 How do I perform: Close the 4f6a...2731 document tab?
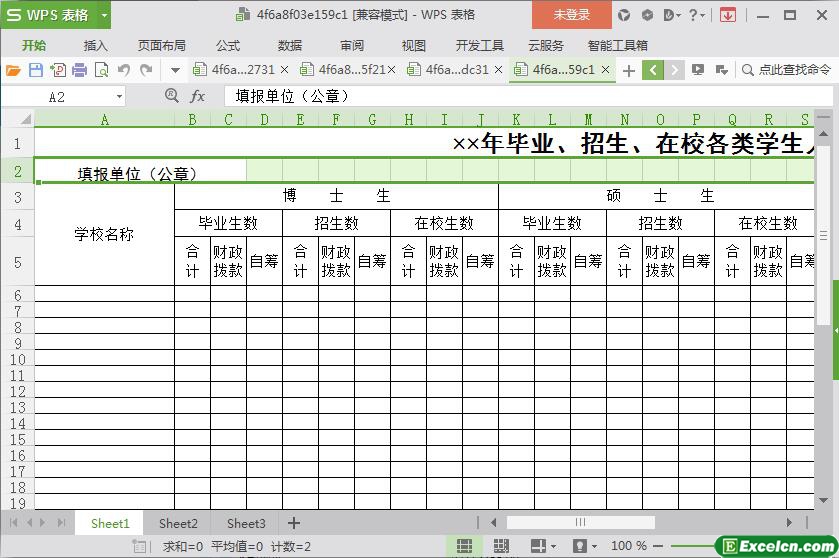coord(285,70)
